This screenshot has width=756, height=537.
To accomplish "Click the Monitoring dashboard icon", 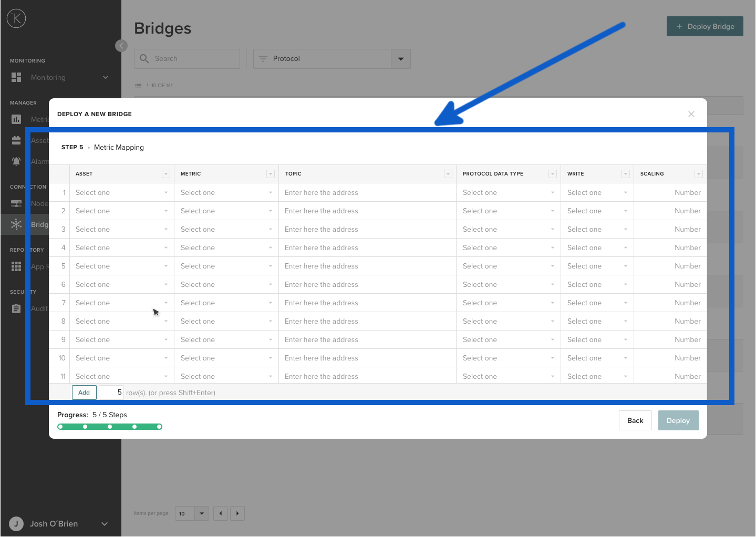I will pos(16,77).
